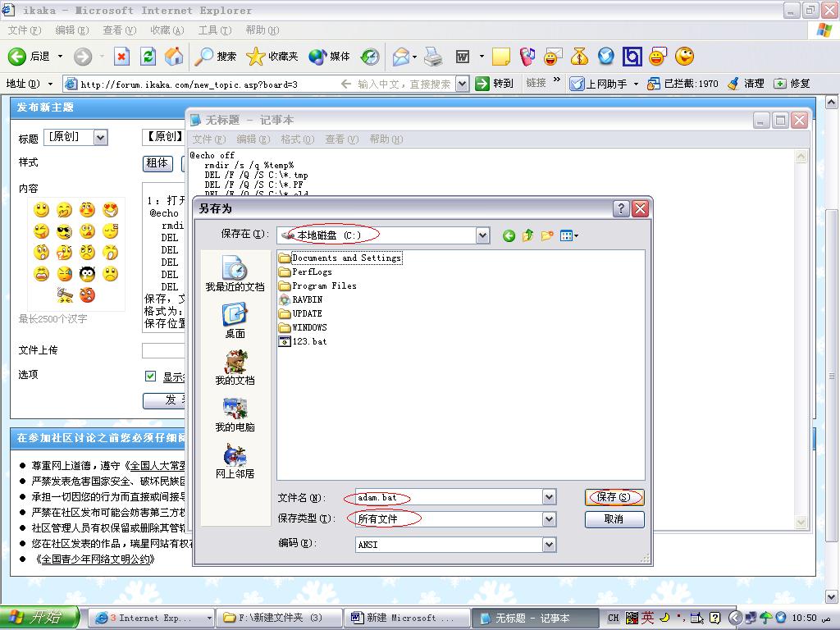Click the 修复 repair toolbar button
Viewport: 840px width, 630px height.
pos(792,84)
